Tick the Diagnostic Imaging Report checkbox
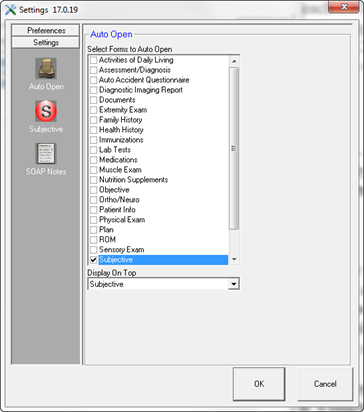The width and height of the screenshot is (364, 412). coord(94,90)
